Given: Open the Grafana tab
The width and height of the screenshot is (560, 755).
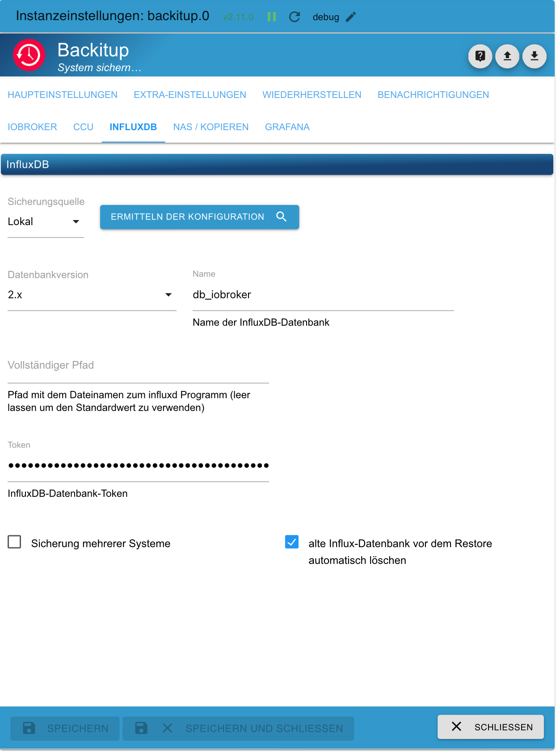Looking at the screenshot, I should 287,127.
